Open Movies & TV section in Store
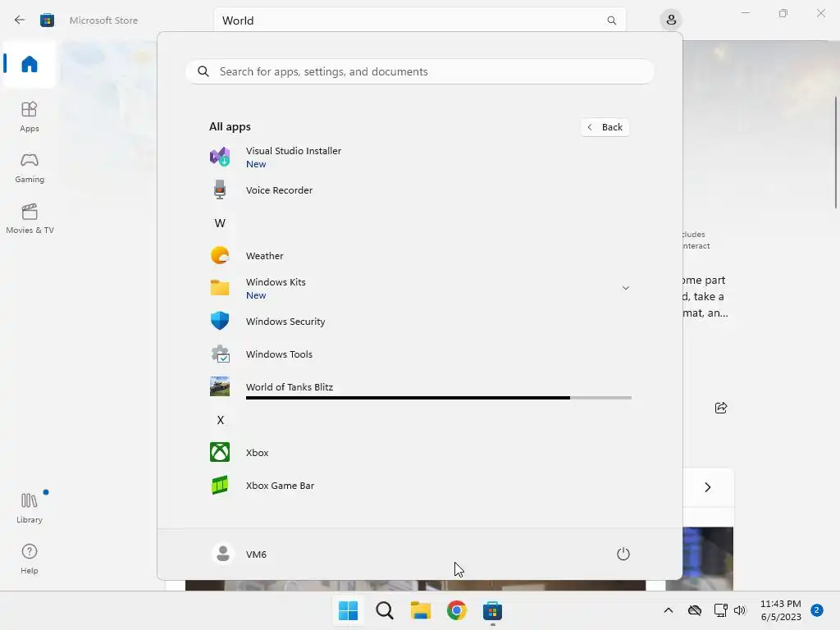The width and height of the screenshot is (840, 630). [x=30, y=218]
